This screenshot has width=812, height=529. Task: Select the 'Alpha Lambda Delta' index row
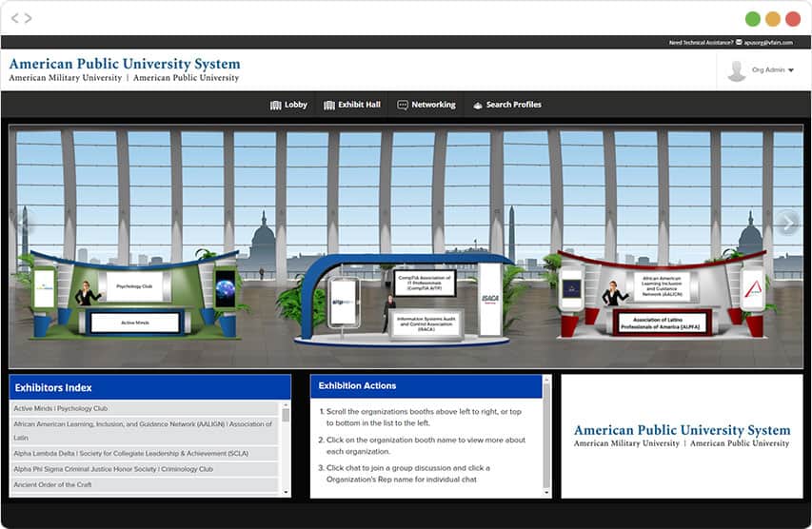click(145, 454)
